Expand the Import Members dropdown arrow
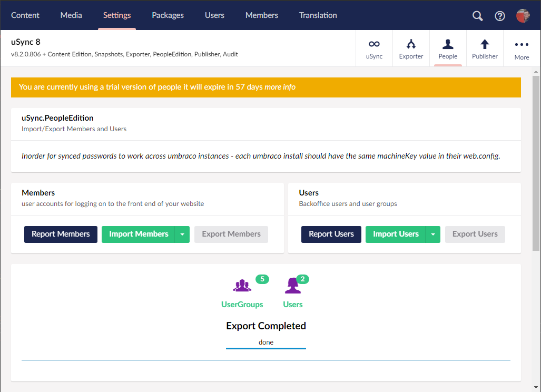 pyautogui.click(x=182, y=234)
